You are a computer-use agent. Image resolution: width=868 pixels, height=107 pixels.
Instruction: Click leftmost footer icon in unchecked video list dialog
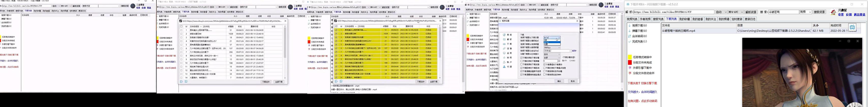[x=181, y=81]
